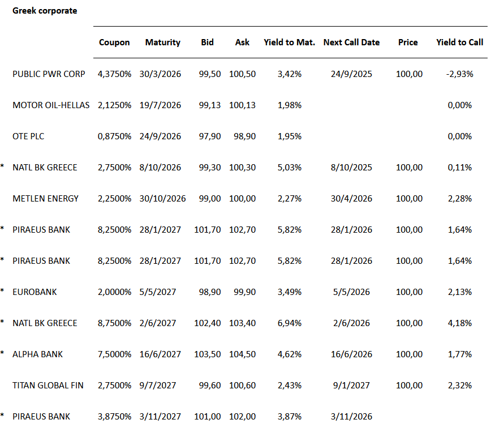Click the ALPHA BANK bond name
The width and height of the screenshot is (504, 428).
coord(38,354)
